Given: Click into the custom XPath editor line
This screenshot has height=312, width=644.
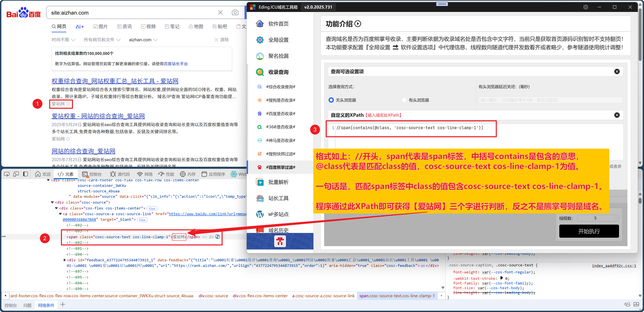Looking at the screenshot, I should click(410, 128).
